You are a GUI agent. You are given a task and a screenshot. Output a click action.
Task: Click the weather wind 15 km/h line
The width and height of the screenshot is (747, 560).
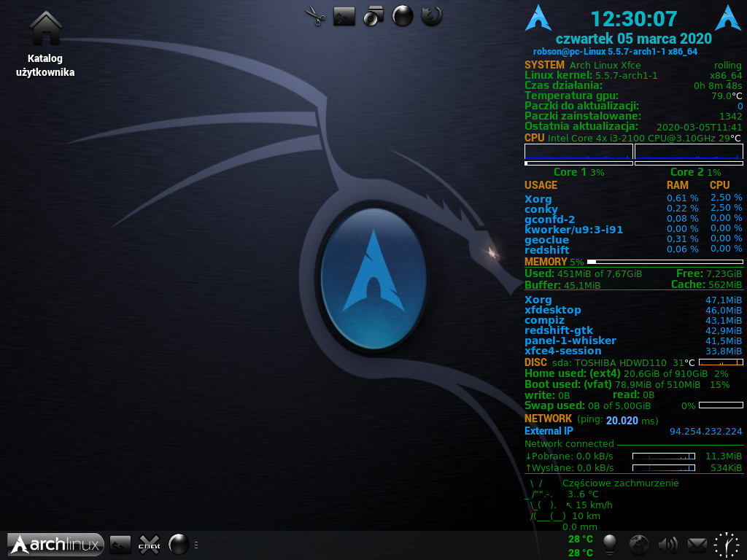click(589, 505)
